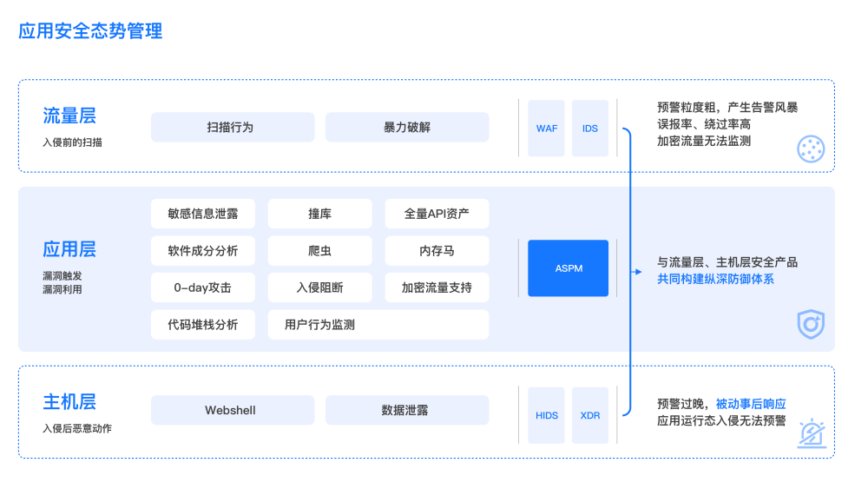Select the XDR product box

click(x=590, y=415)
